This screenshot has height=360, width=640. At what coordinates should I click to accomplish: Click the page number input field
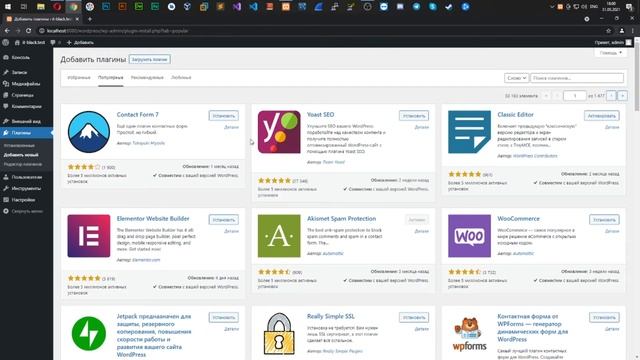[x=574, y=96]
